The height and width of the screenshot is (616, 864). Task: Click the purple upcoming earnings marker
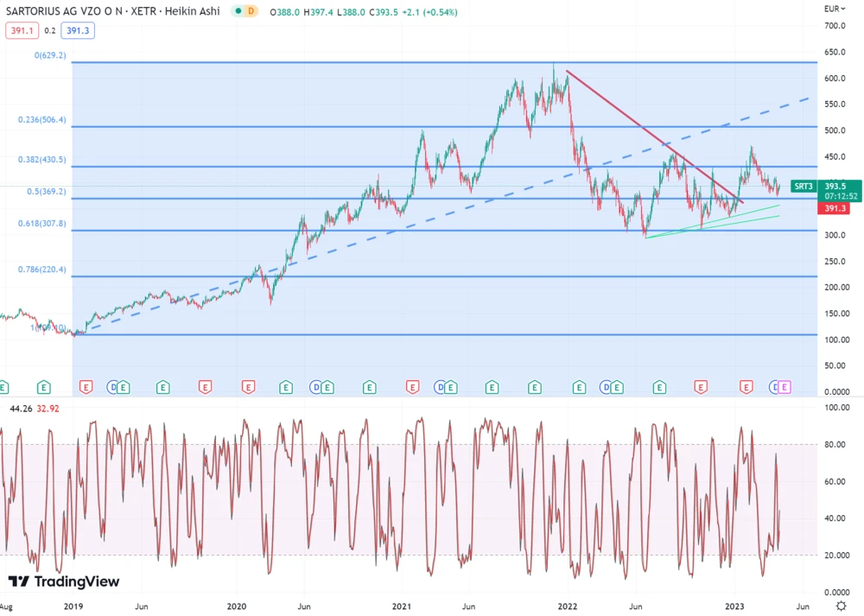(784, 387)
